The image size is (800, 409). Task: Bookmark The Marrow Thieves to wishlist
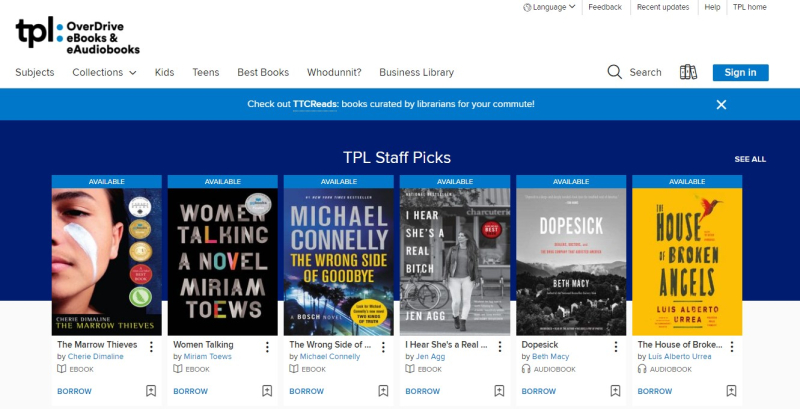click(x=151, y=391)
